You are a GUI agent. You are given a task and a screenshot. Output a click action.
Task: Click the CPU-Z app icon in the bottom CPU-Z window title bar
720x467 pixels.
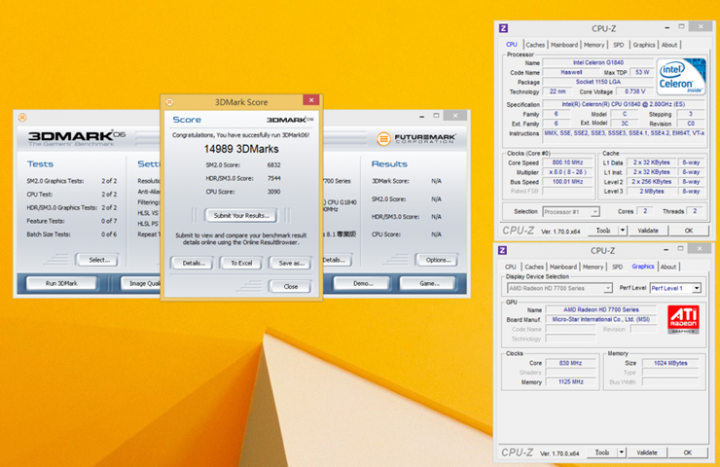click(502, 250)
